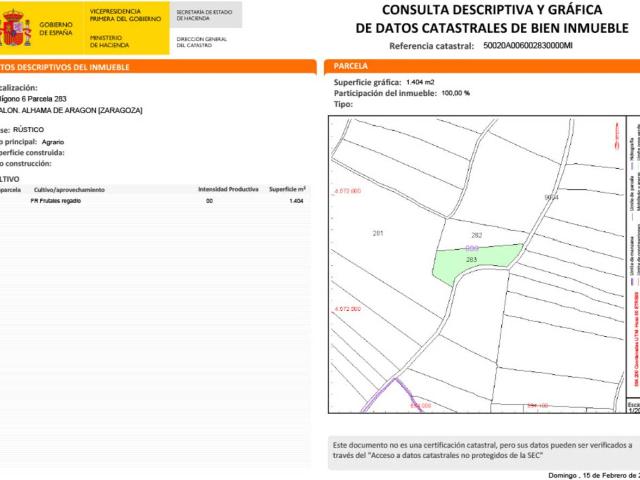Click the '00' productive intensity cell
640x480 pixels.
click(209, 201)
